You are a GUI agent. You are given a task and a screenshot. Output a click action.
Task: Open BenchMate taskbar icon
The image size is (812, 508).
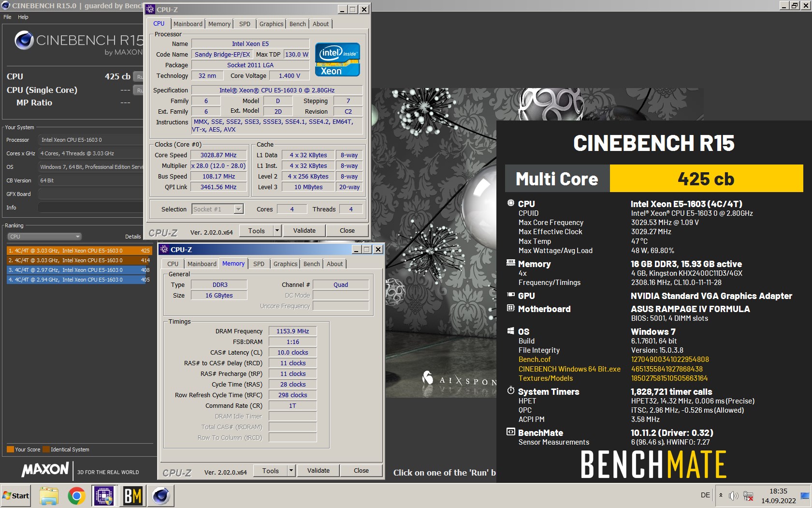click(x=132, y=496)
